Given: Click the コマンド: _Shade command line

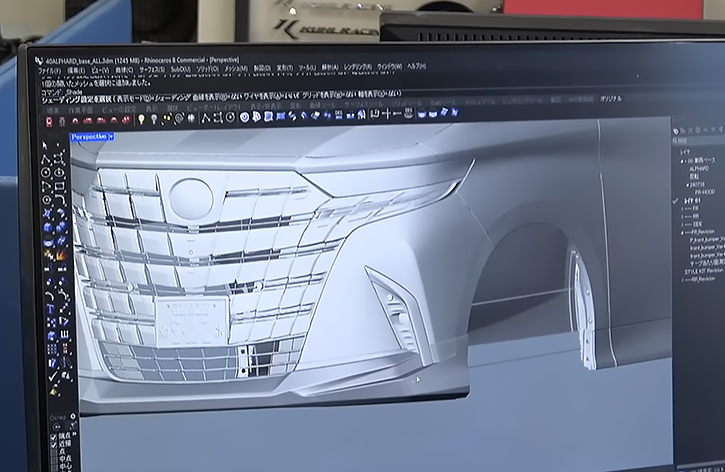Looking at the screenshot, I should click(x=62, y=92).
